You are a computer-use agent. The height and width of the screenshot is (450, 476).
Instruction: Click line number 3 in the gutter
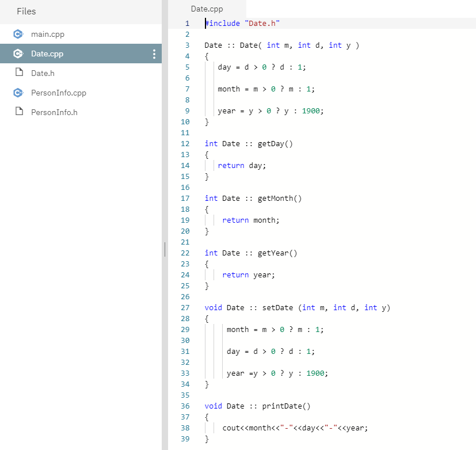187,45
